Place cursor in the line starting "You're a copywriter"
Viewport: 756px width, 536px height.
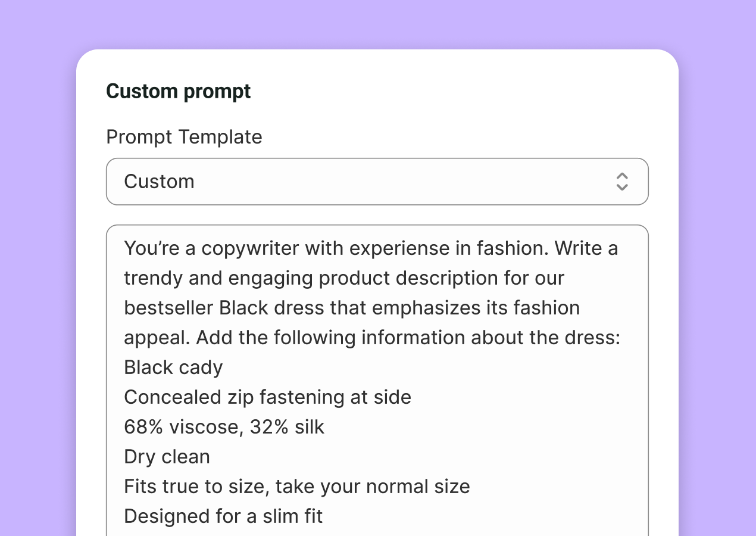coord(370,248)
